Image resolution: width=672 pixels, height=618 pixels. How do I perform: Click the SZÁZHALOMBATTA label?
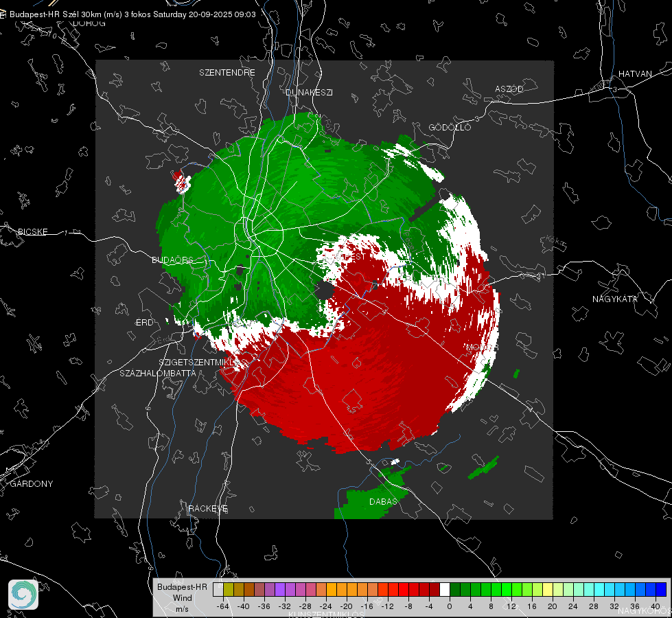coord(158,373)
